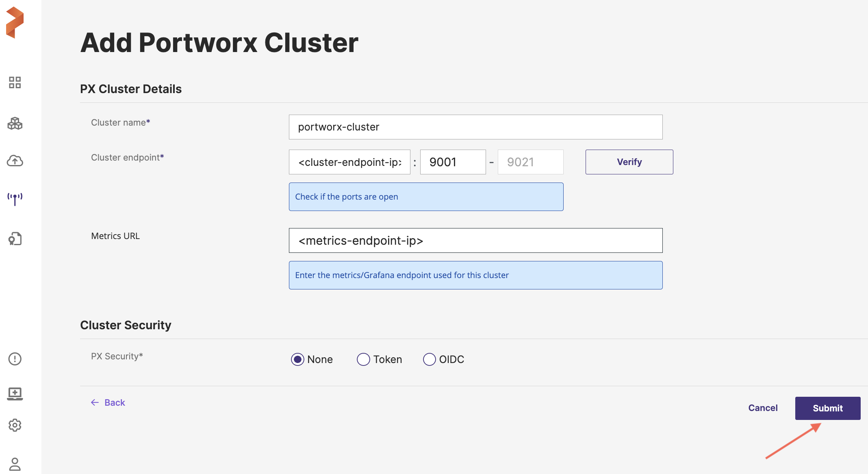Click the Portworx logo in sidebar

point(15,22)
